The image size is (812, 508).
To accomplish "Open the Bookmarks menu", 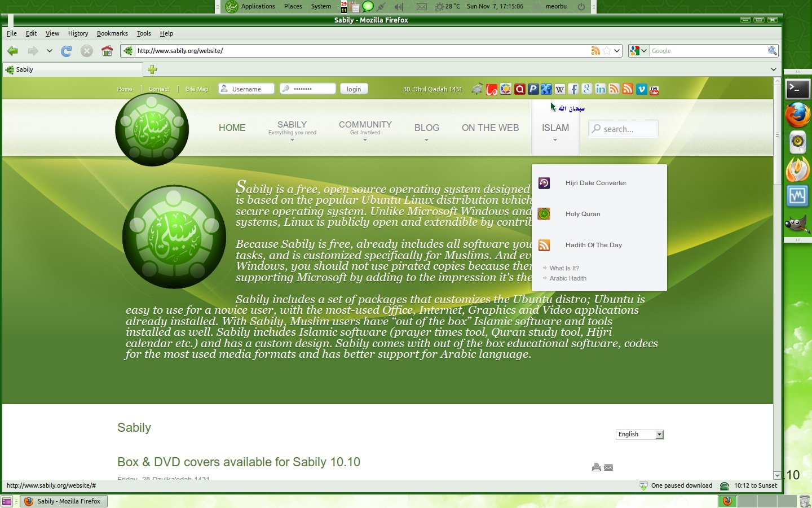I will (x=112, y=33).
